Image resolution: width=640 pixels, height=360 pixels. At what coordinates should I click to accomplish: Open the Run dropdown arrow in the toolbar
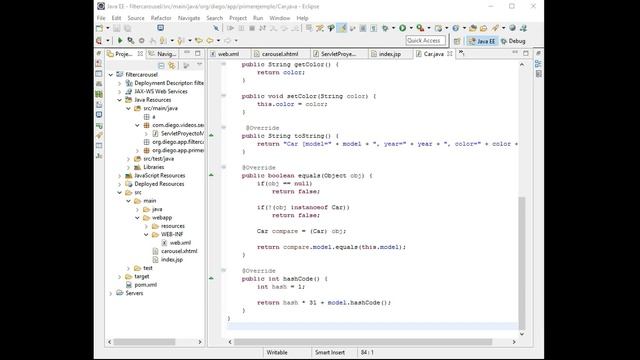[411, 28]
